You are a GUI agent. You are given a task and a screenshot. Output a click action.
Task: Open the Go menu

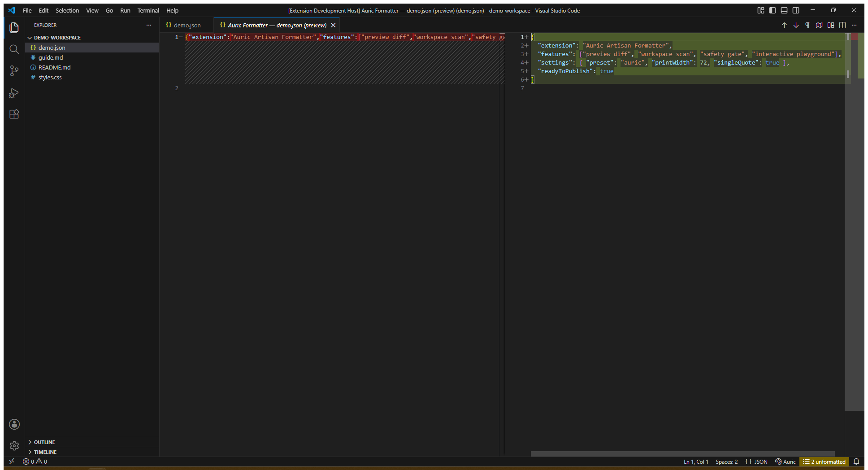tap(109, 10)
